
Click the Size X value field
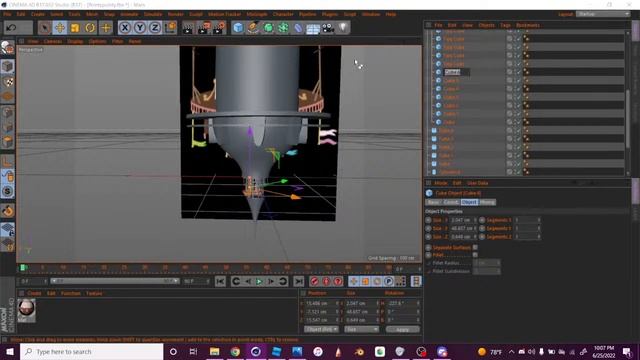[462, 220]
